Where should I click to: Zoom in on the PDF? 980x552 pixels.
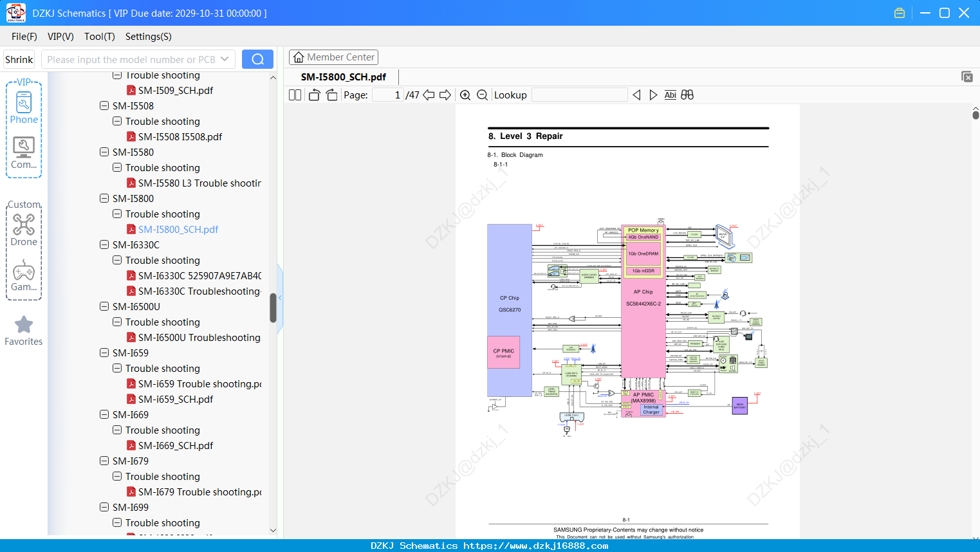click(x=465, y=95)
